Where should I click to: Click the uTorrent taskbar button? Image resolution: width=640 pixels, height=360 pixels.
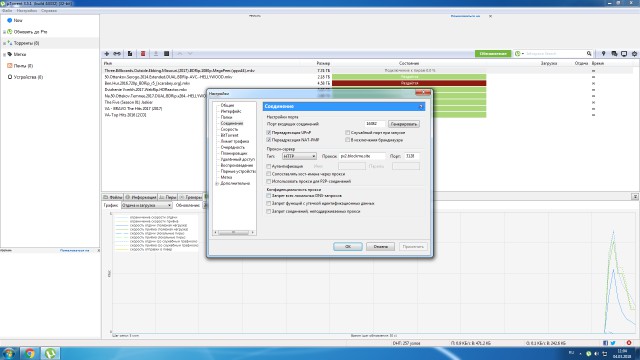[50, 353]
